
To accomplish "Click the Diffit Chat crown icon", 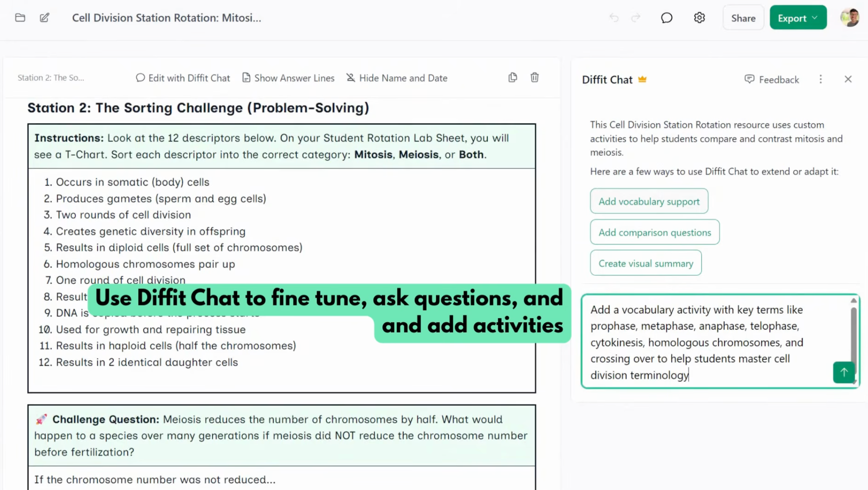I will [x=643, y=79].
